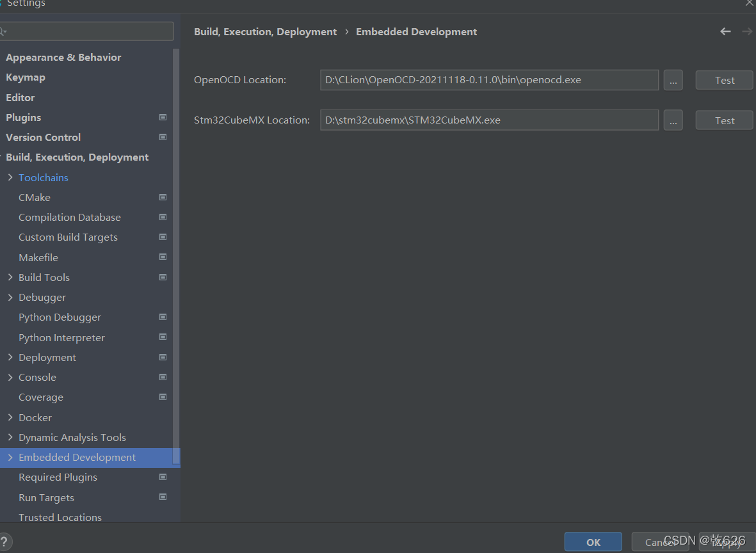The width and height of the screenshot is (756, 553).
Task: Expand the Docker settings node
Action: coord(10,417)
